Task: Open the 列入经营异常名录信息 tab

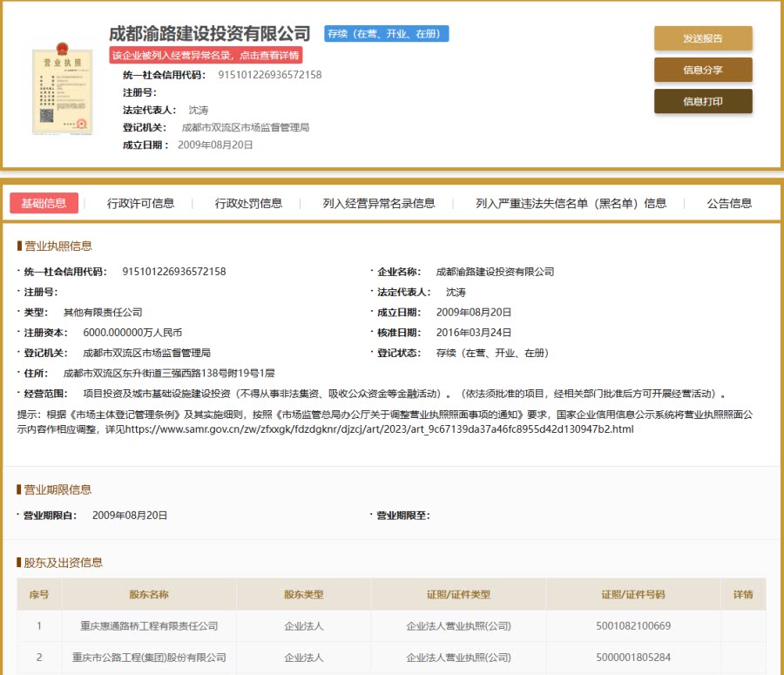Action: coord(379,204)
